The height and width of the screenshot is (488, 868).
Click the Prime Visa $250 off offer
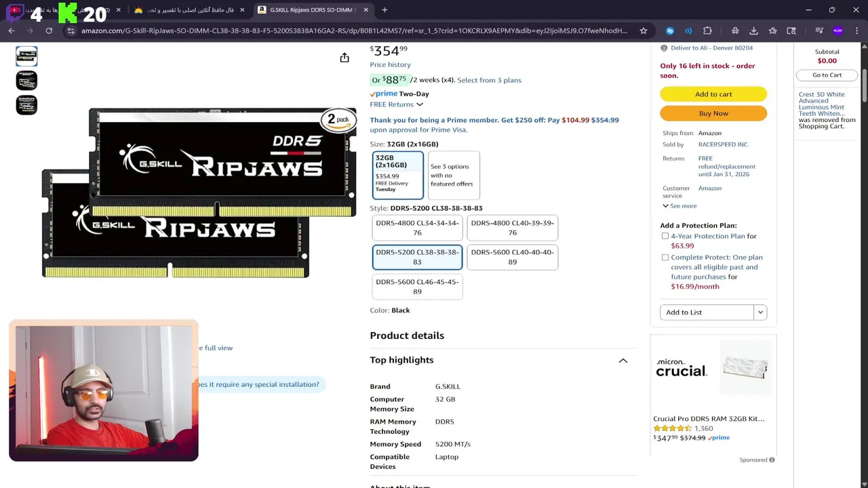coord(494,125)
